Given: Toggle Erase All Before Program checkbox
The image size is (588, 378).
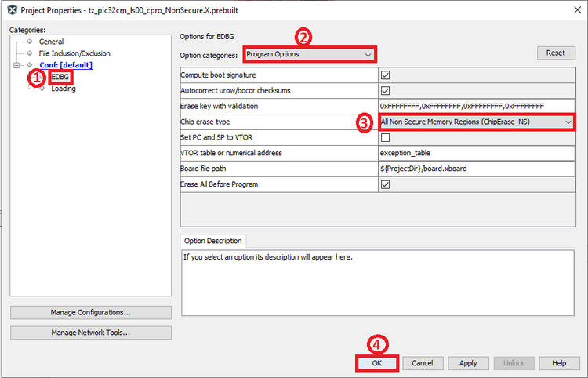Looking at the screenshot, I should point(385,184).
